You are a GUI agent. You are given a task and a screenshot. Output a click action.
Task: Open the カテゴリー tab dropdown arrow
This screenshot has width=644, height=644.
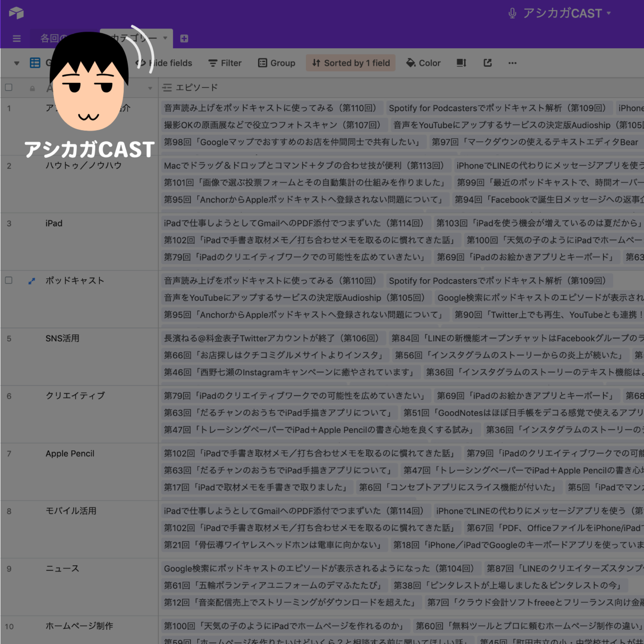pyautogui.click(x=165, y=38)
